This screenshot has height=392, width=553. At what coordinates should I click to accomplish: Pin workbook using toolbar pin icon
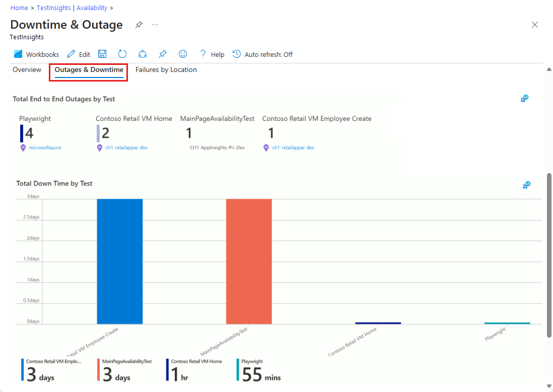click(163, 54)
